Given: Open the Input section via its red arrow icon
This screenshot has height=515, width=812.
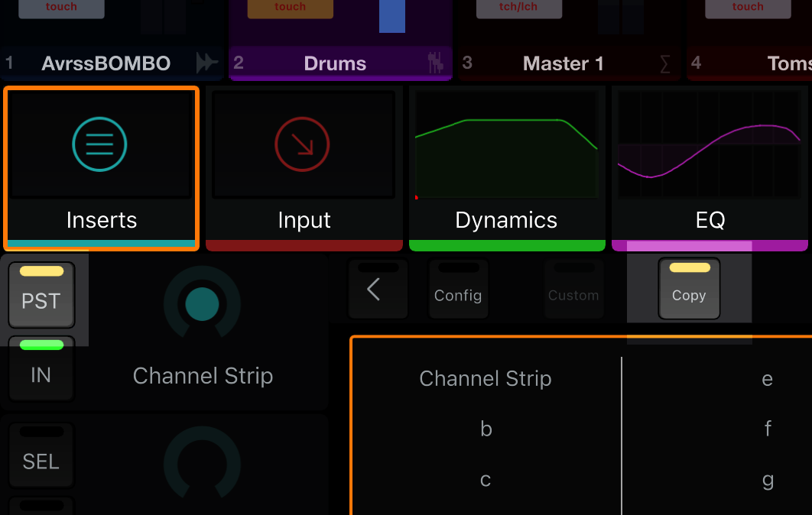Looking at the screenshot, I should (304, 144).
